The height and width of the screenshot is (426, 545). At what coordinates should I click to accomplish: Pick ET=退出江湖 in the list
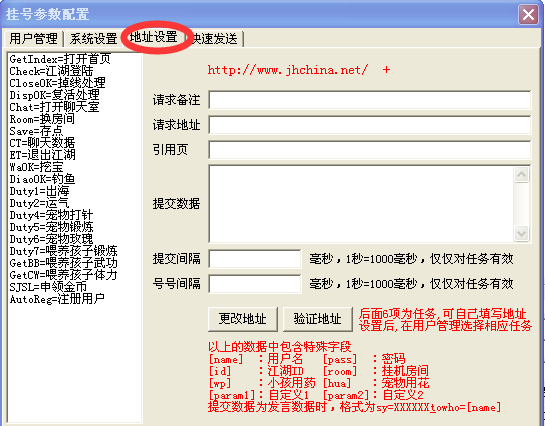[x=42, y=155]
